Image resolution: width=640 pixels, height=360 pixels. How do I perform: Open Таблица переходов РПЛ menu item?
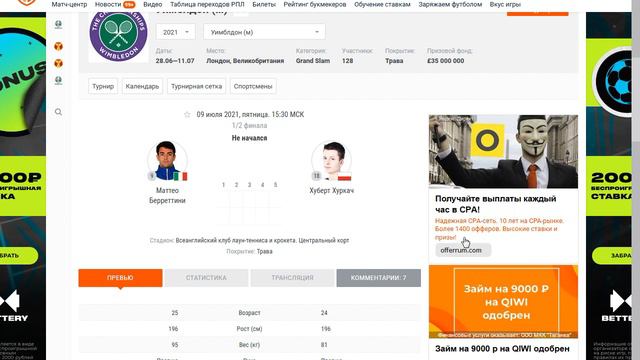207,4
